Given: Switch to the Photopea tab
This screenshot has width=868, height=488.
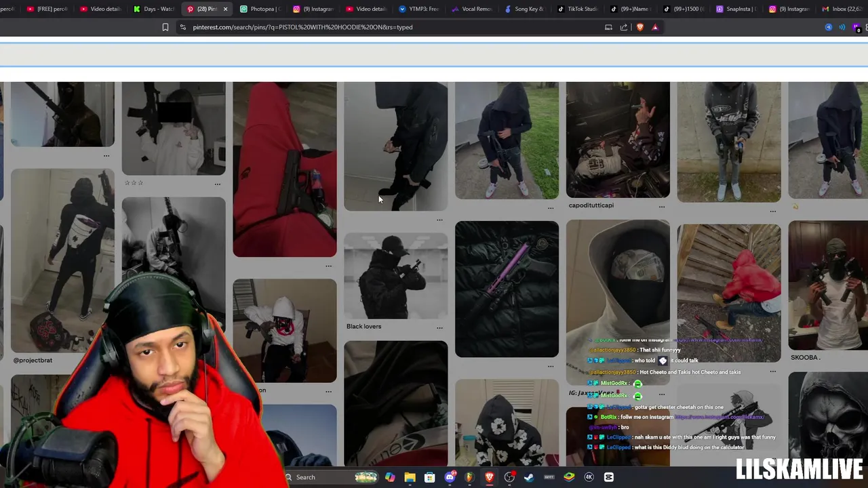Looking at the screenshot, I should (260, 9).
